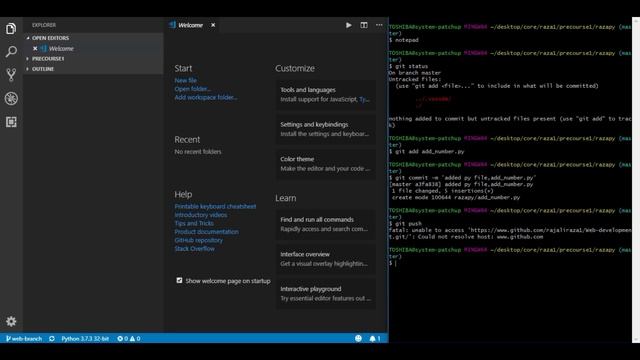Click the Settings and keybindings card
The image size is (640, 360).
click(325, 129)
